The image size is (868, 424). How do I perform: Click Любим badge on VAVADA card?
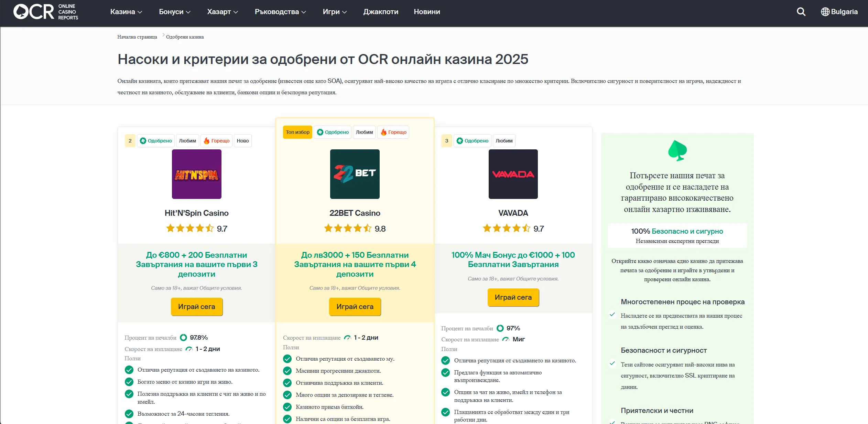[504, 141]
